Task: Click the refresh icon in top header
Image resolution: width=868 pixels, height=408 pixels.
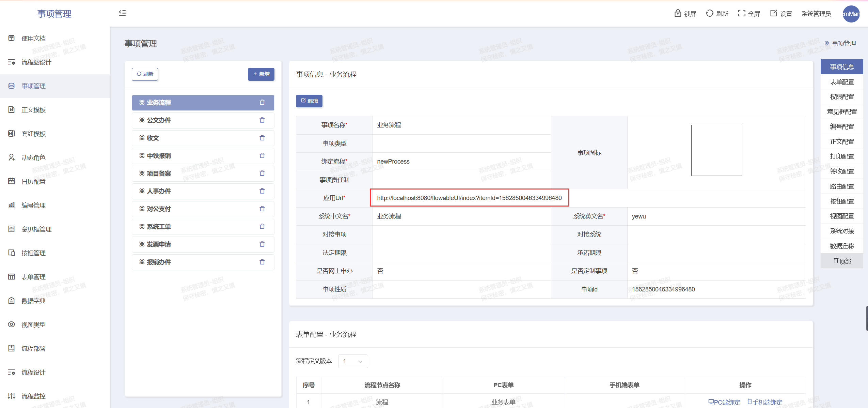Action: (x=710, y=13)
